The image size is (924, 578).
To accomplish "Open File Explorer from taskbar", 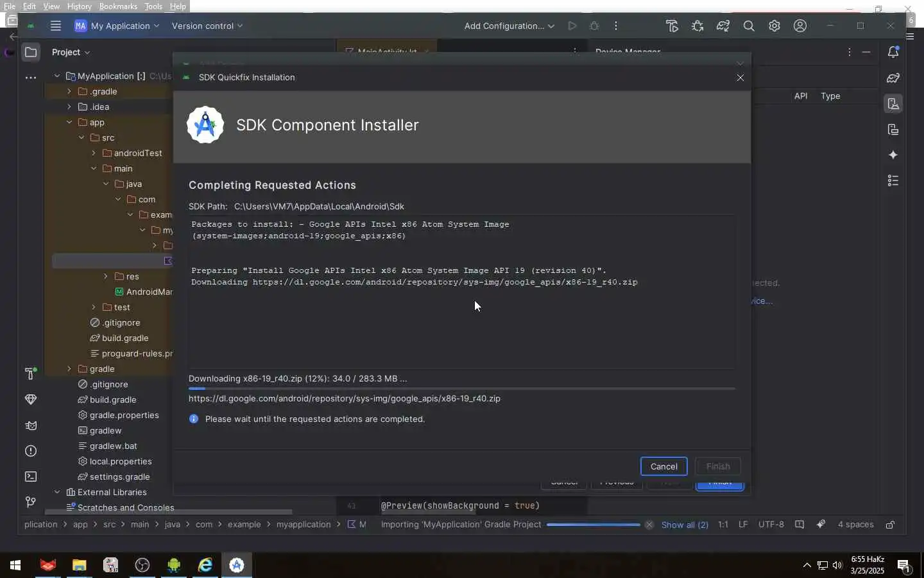I will (x=79, y=565).
